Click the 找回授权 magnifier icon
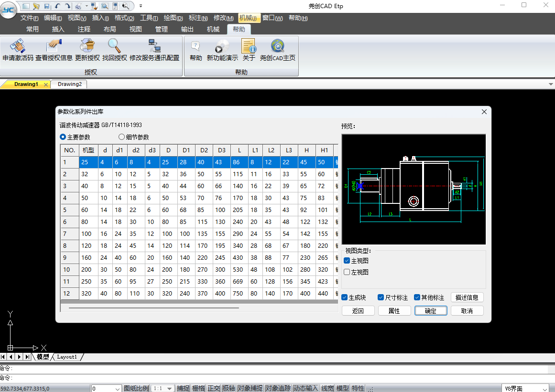 tap(114, 46)
